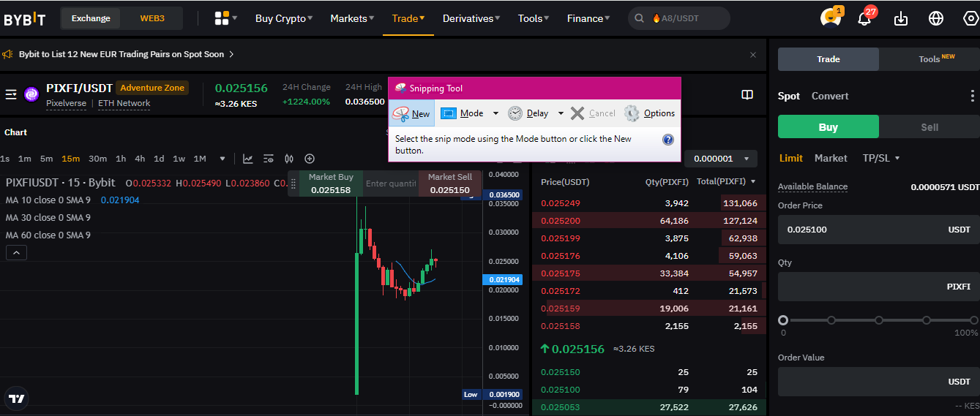The height and width of the screenshot is (416, 980).
Task: Open the TradingView logo
Action: pos(17,398)
